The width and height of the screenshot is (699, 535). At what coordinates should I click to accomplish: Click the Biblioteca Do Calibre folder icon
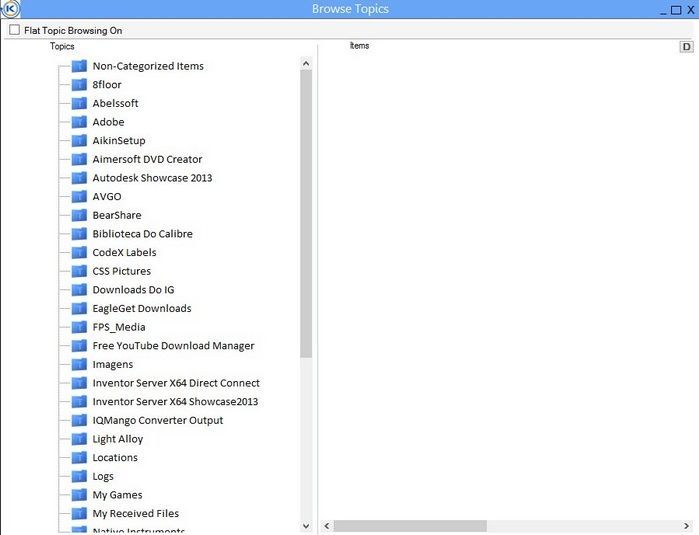pyautogui.click(x=79, y=234)
